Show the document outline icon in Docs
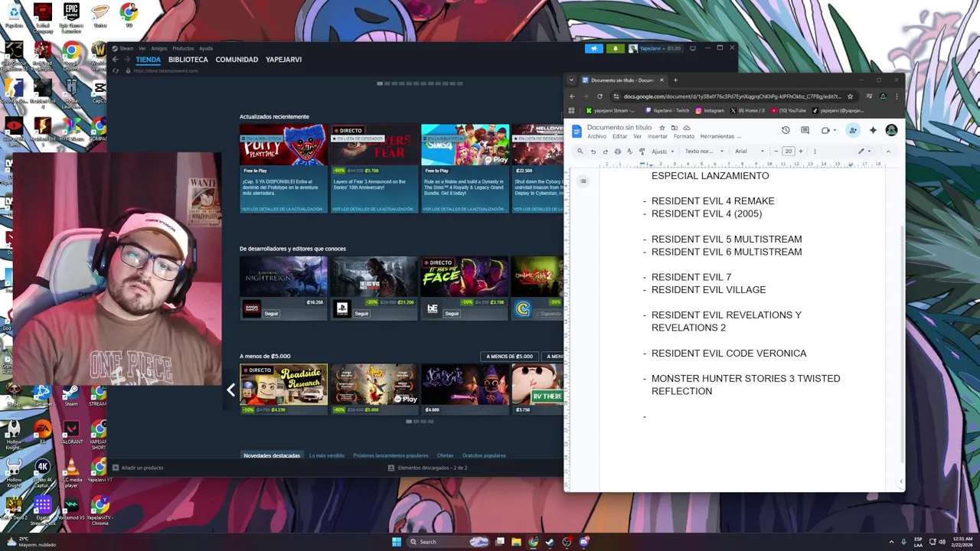This screenshot has height=551, width=980. 583,181
